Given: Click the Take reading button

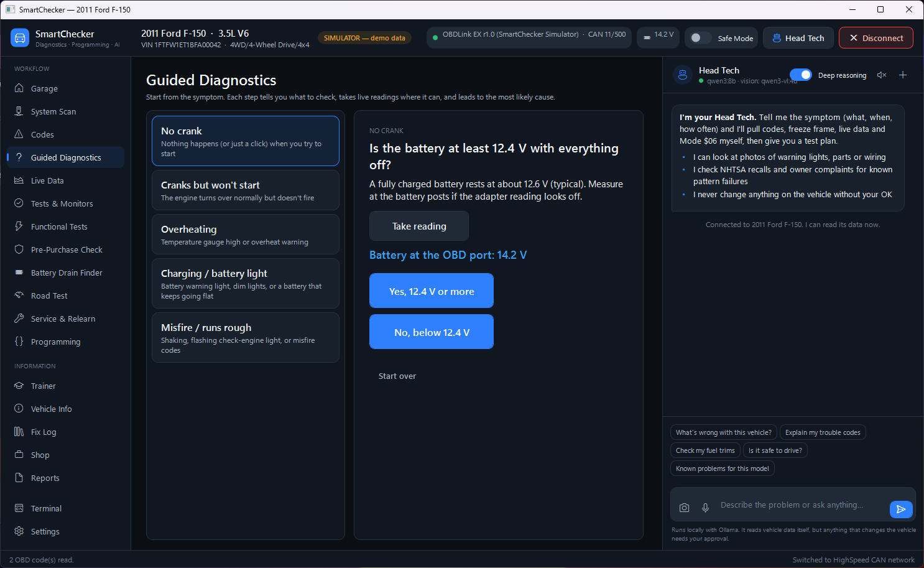Looking at the screenshot, I should (x=419, y=226).
